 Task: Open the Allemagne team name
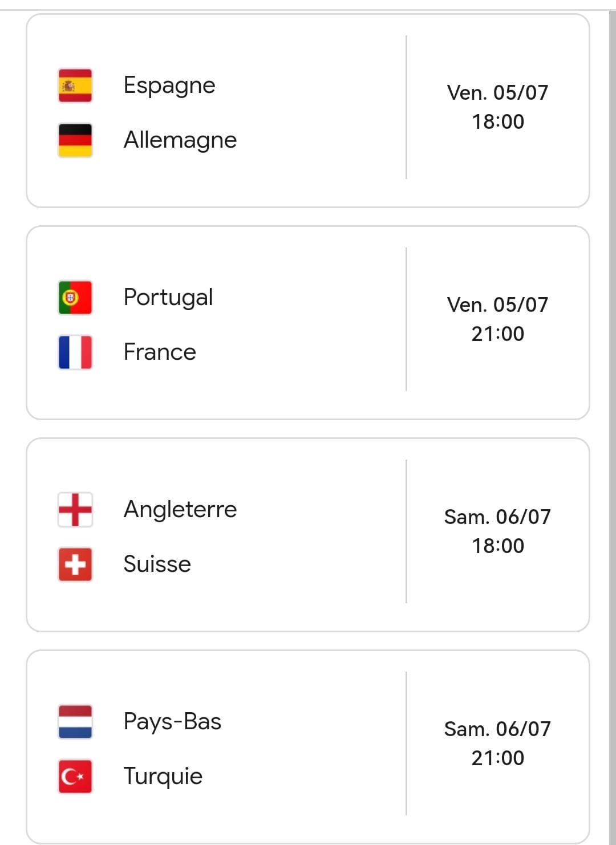(180, 140)
